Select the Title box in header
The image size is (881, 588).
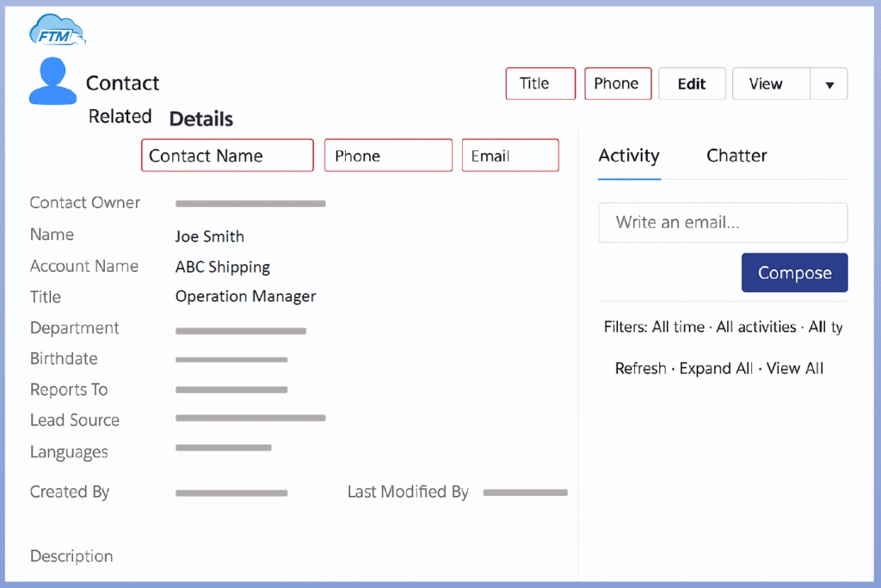(x=540, y=83)
